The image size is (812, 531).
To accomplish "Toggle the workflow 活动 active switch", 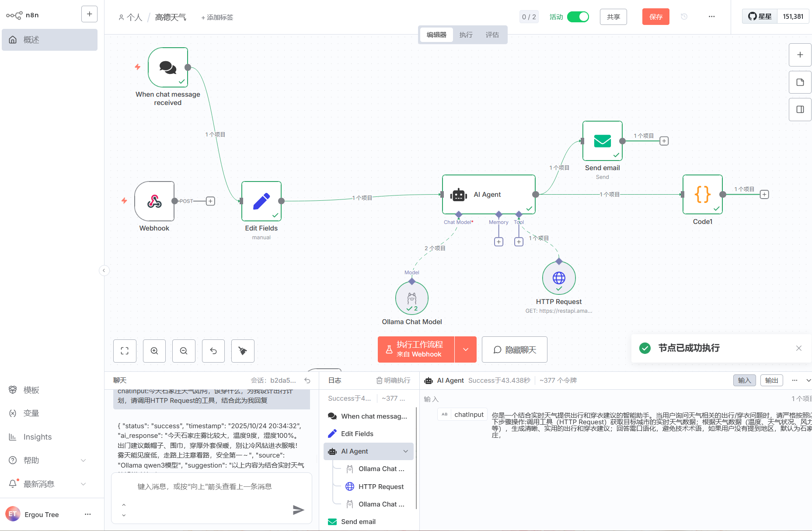I will point(578,17).
